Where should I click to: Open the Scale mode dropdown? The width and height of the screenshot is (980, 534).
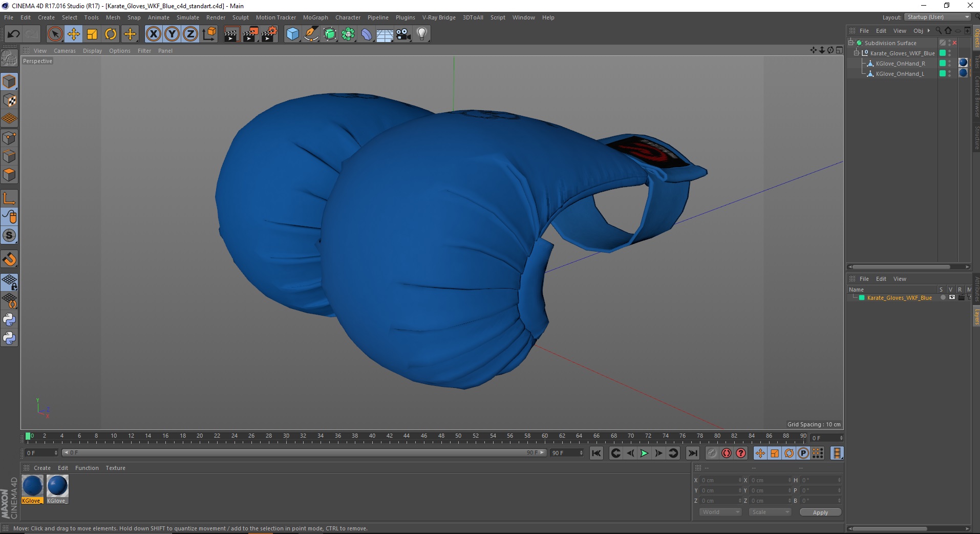pos(770,512)
